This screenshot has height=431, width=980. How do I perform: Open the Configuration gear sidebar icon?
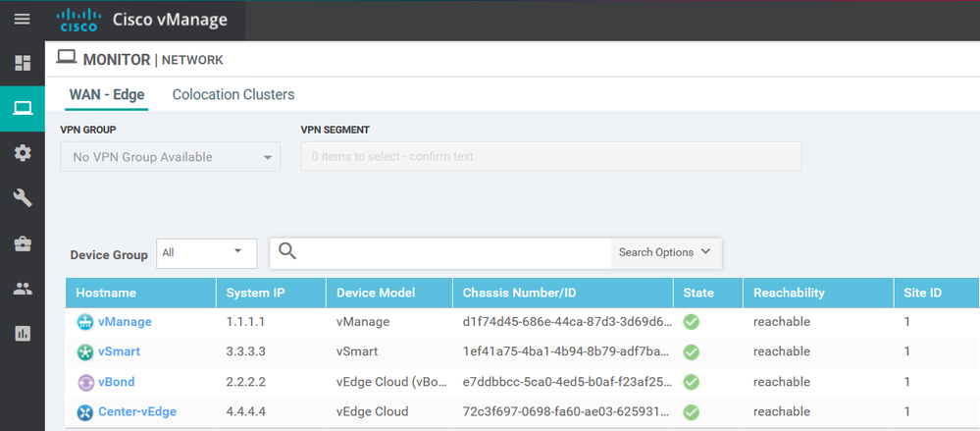click(x=23, y=153)
